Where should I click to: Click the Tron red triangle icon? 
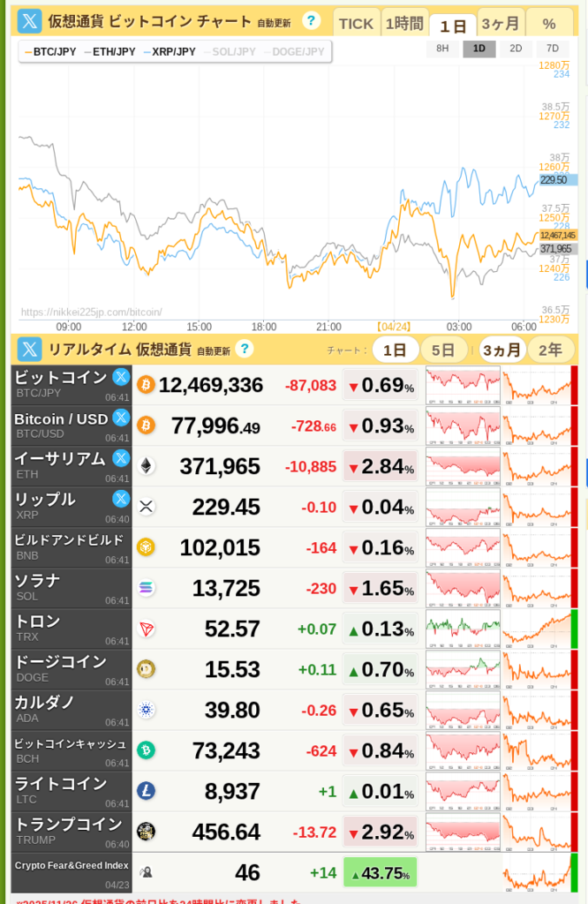coord(146,629)
